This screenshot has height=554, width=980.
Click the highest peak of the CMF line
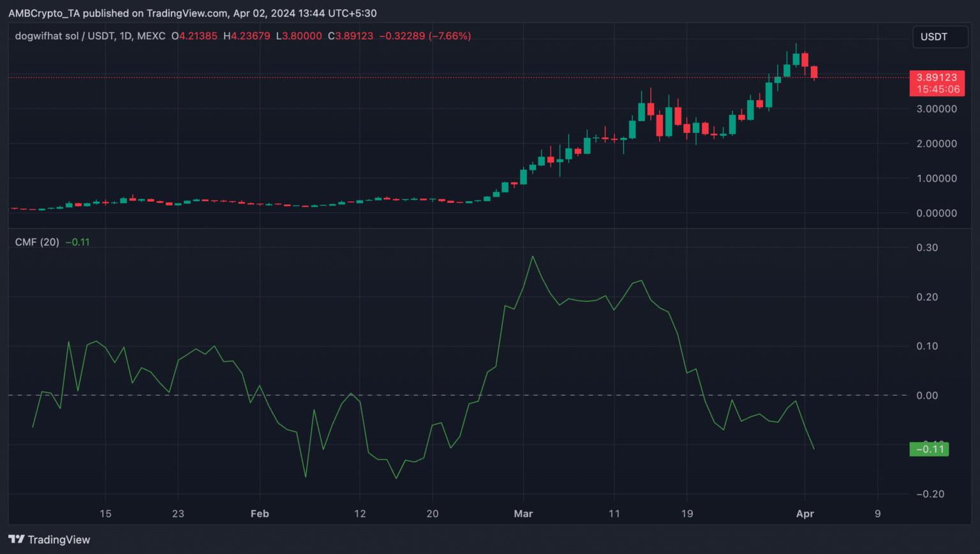click(533, 257)
